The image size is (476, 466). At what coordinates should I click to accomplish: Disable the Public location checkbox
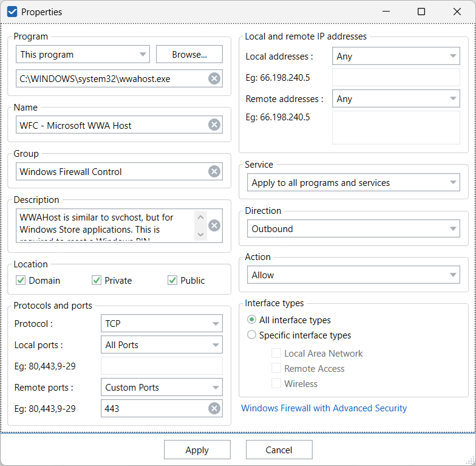[x=172, y=280]
